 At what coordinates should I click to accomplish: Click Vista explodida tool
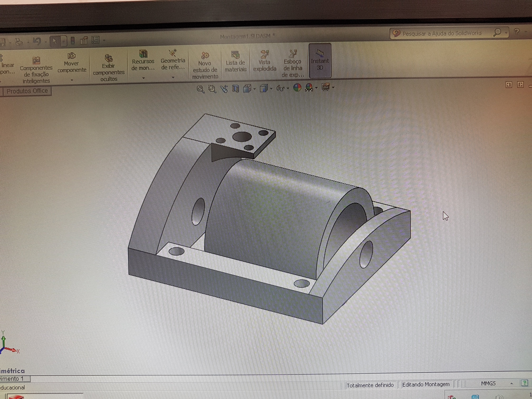(265, 61)
